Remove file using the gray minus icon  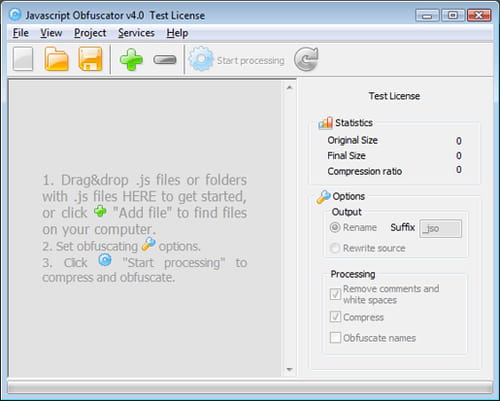165,60
